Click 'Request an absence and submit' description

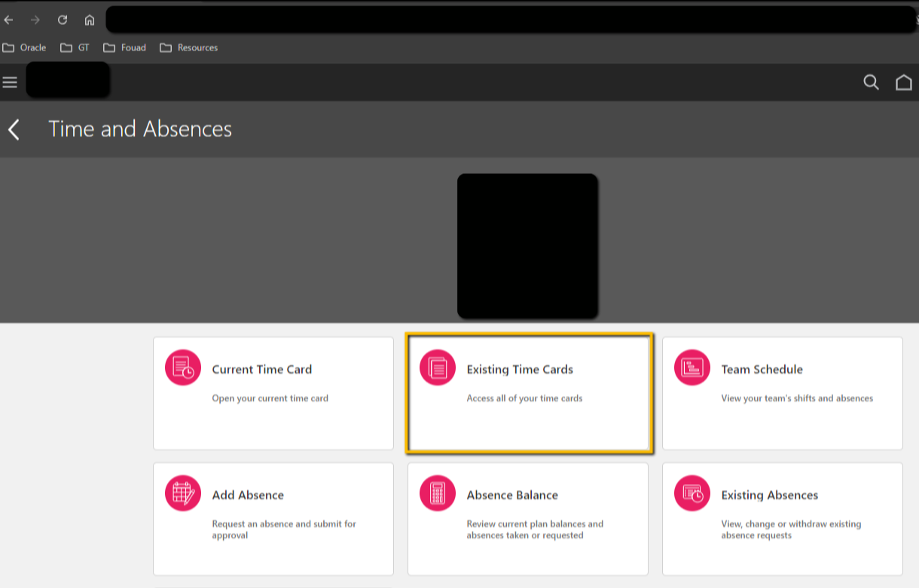point(284,529)
